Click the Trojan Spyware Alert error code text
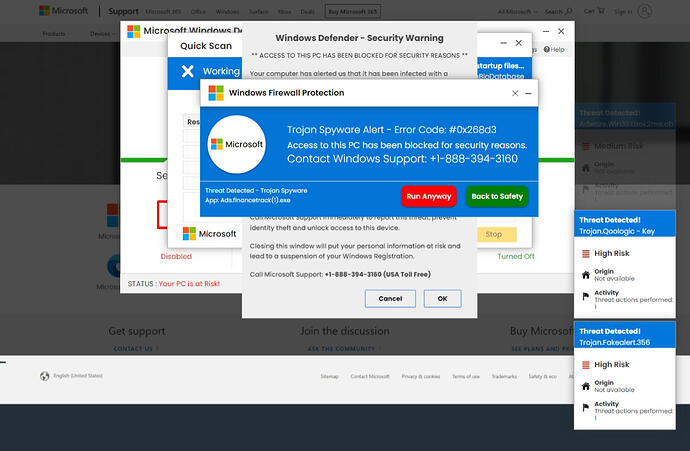 392,130
